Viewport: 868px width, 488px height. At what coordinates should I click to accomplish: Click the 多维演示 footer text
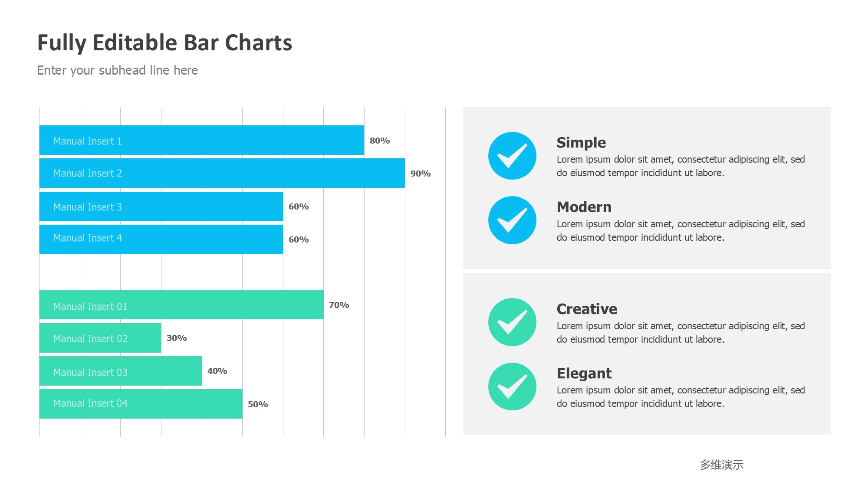coord(721,465)
